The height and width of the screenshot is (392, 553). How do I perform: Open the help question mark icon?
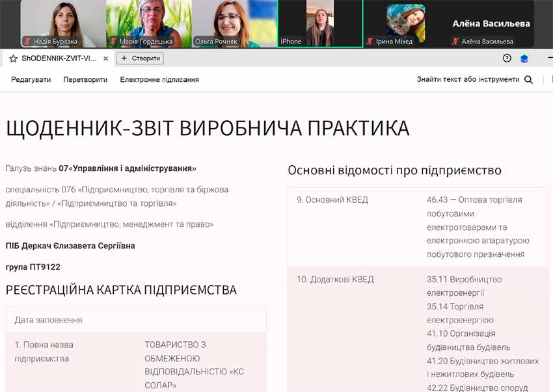tap(507, 59)
